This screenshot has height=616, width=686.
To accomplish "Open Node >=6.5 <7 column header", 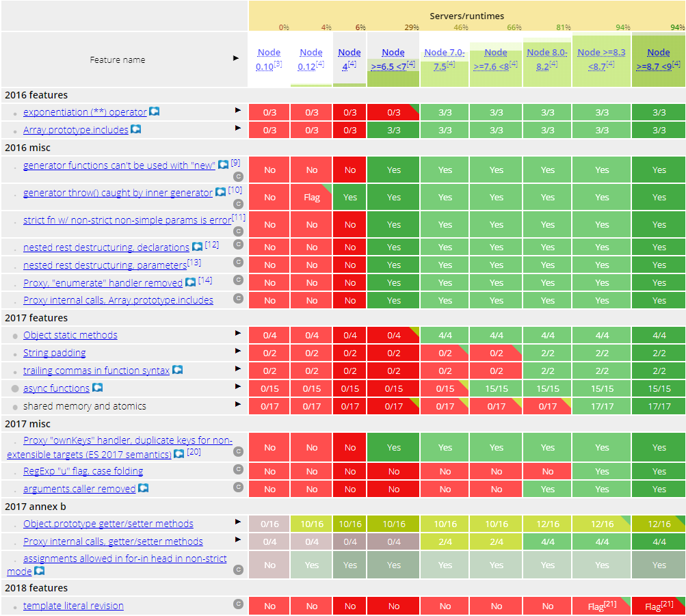I will pyautogui.click(x=393, y=59).
